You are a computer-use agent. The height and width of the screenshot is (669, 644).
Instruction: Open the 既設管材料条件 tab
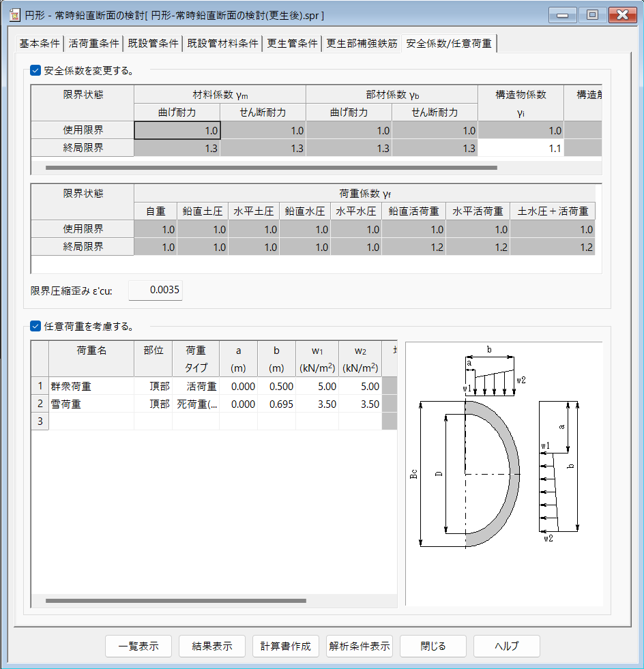point(222,44)
